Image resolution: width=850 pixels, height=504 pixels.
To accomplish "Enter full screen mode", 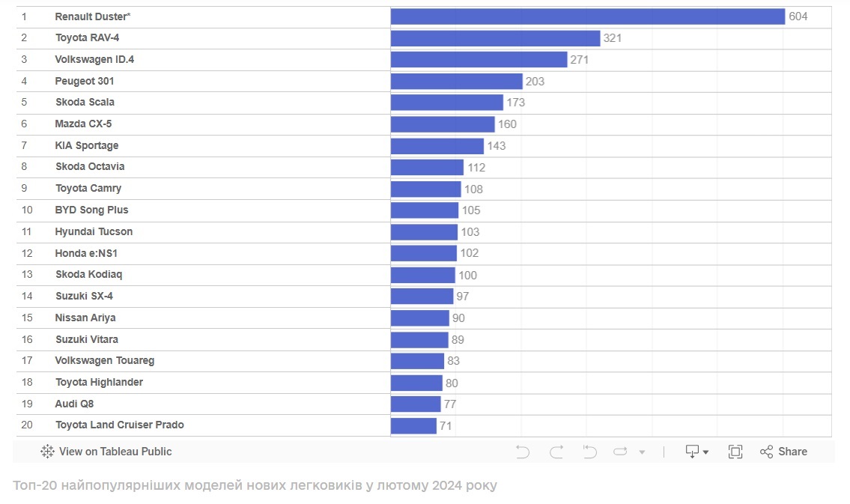I will 735,452.
